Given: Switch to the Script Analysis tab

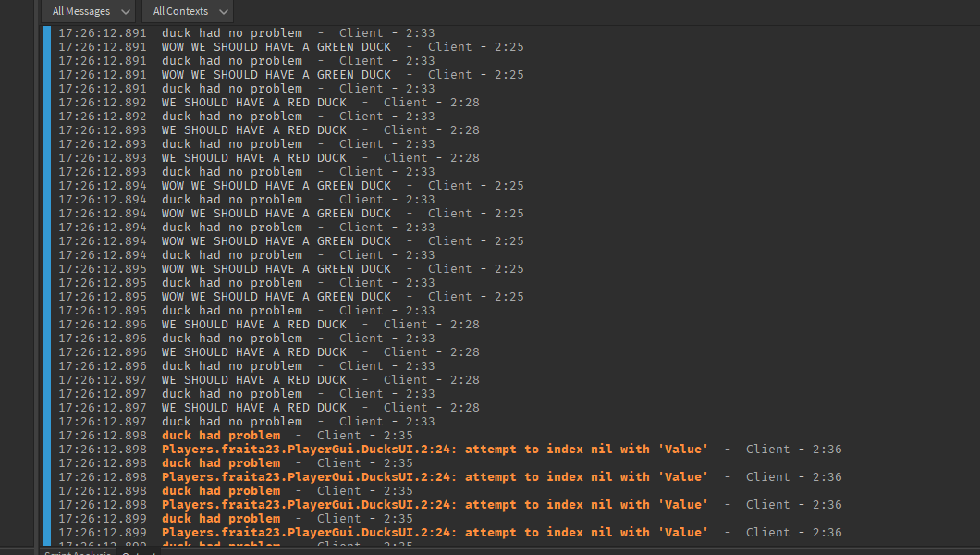Looking at the screenshot, I should [x=78, y=552].
